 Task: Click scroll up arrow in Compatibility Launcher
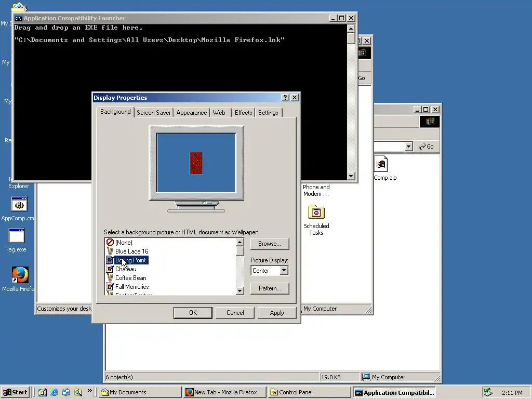click(351, 28)
